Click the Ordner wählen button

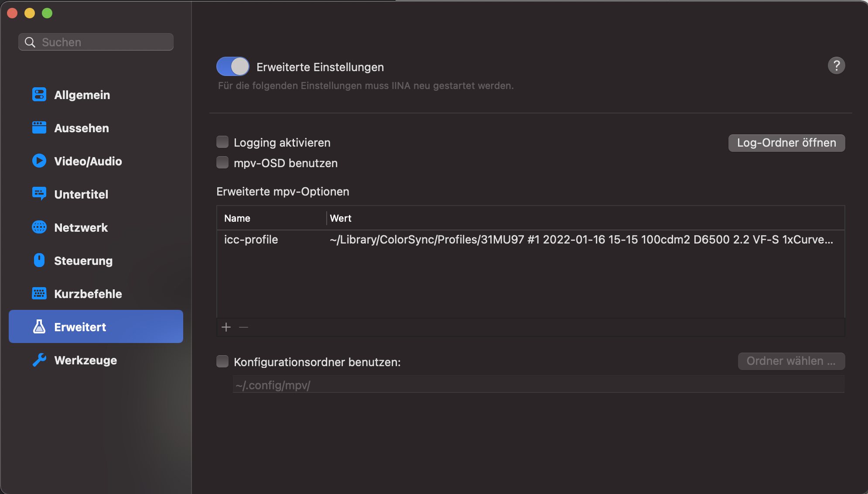(791, 361)
